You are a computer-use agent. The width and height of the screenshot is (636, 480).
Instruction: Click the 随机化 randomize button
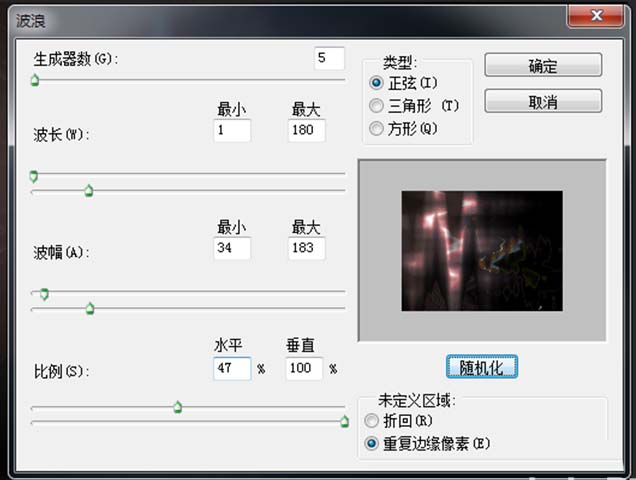pos(482,367)
